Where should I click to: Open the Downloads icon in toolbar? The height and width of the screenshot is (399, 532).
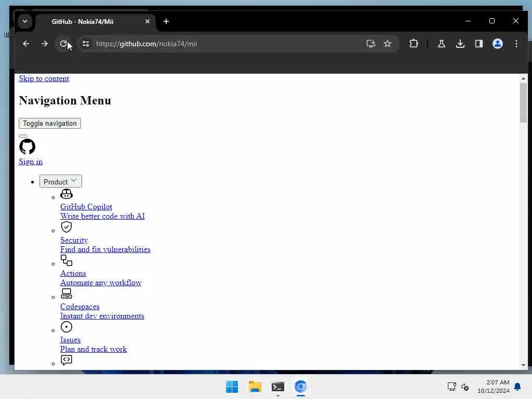click(460, 44)
